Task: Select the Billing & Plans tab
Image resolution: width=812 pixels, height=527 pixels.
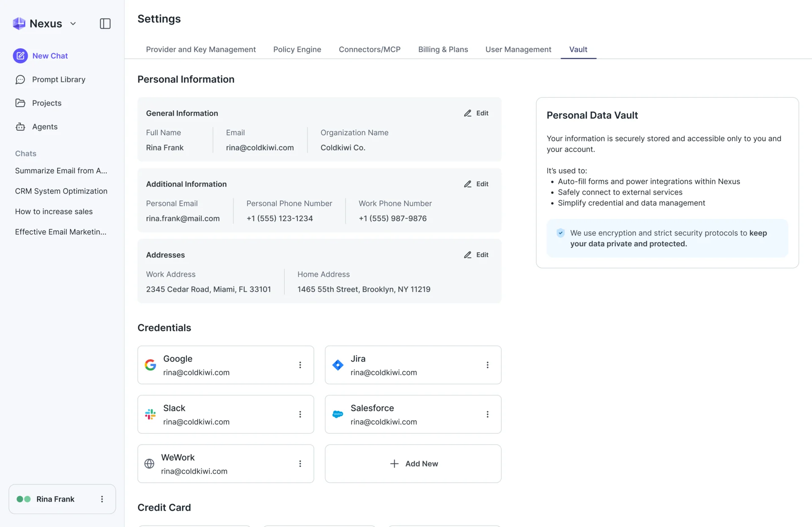Action: point(443,49)
